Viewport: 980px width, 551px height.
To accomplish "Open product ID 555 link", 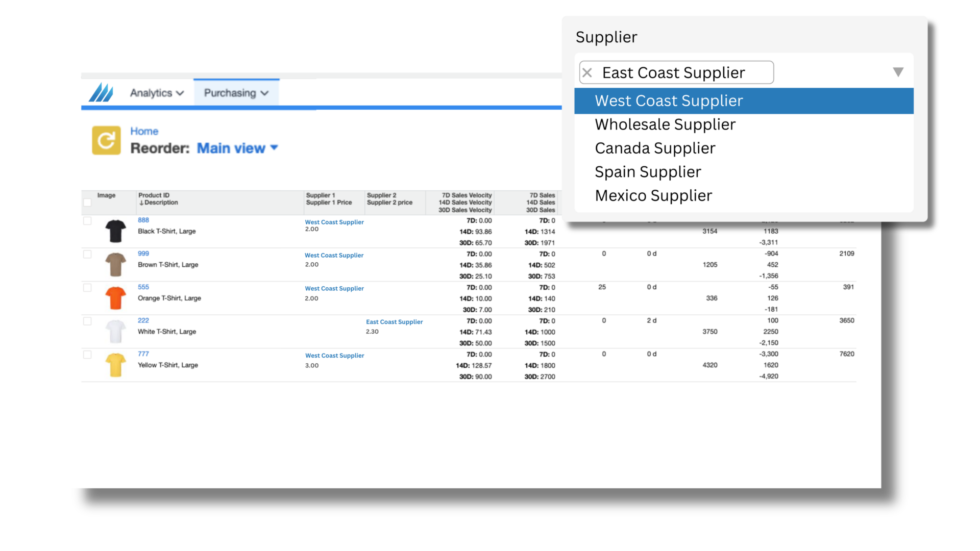I will (x=143, y=287).
